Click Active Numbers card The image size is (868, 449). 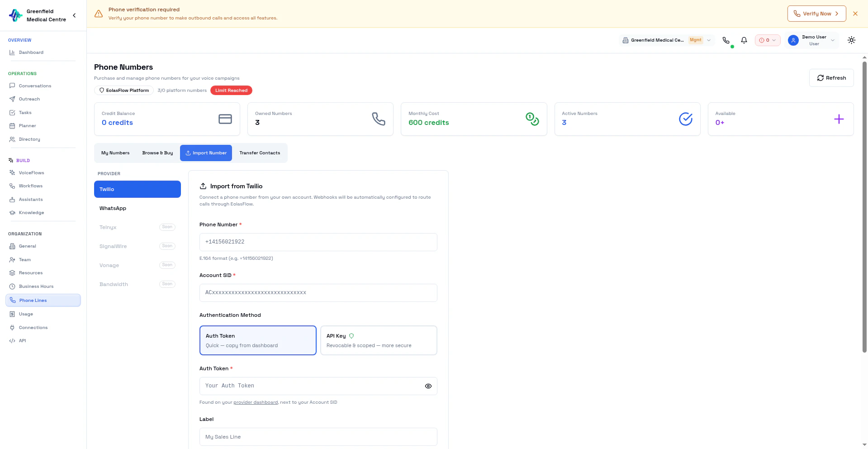pyautogui.click(x=627, y=119)
